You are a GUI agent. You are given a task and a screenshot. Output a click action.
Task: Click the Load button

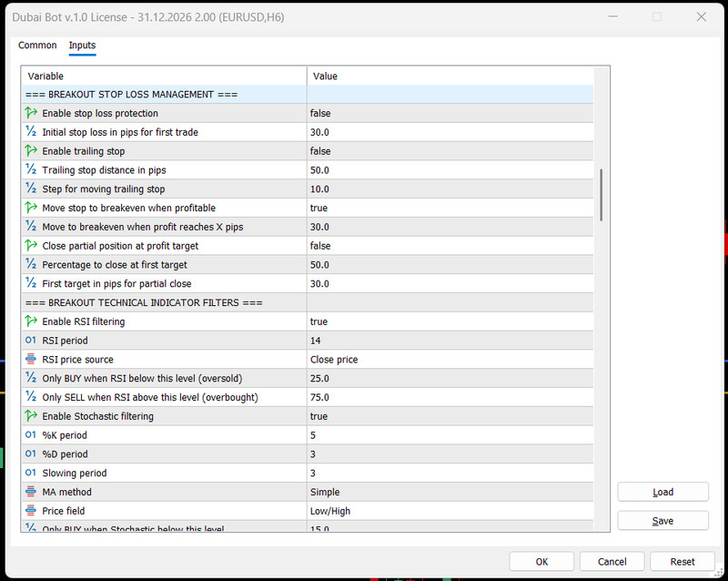pos(662,492)
